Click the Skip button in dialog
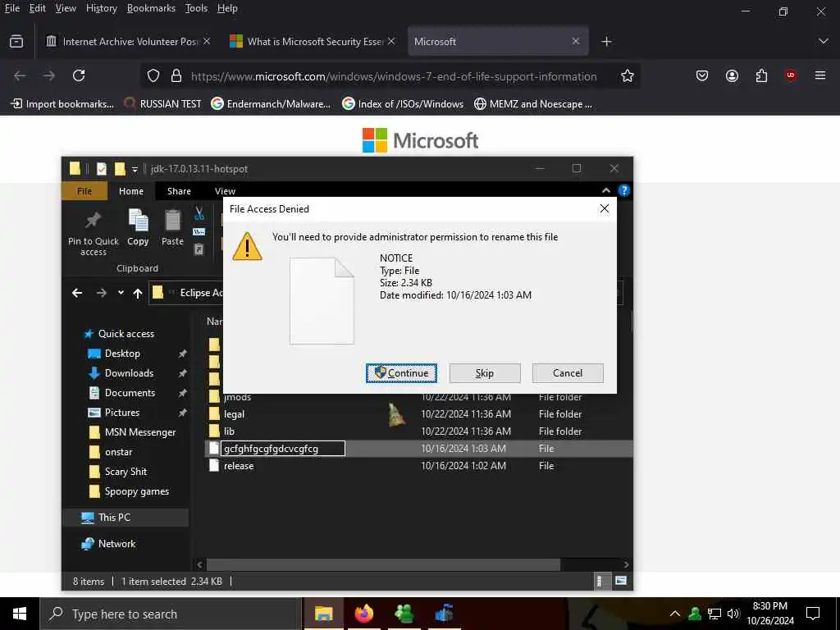Image resolution: width=840 pixels, height=630 pixels. [x=484, y=373]
